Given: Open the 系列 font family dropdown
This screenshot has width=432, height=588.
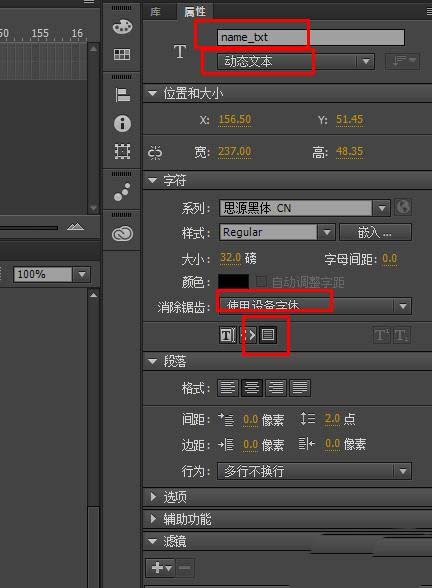Looking at the screenshot, I should [304, 208].
